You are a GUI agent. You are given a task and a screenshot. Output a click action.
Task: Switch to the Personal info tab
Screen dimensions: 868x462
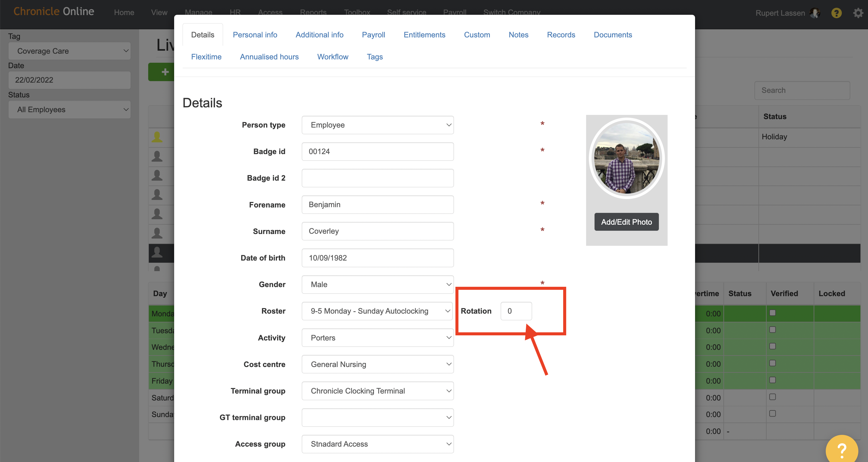pyautogui.click(x=255, y=35)
